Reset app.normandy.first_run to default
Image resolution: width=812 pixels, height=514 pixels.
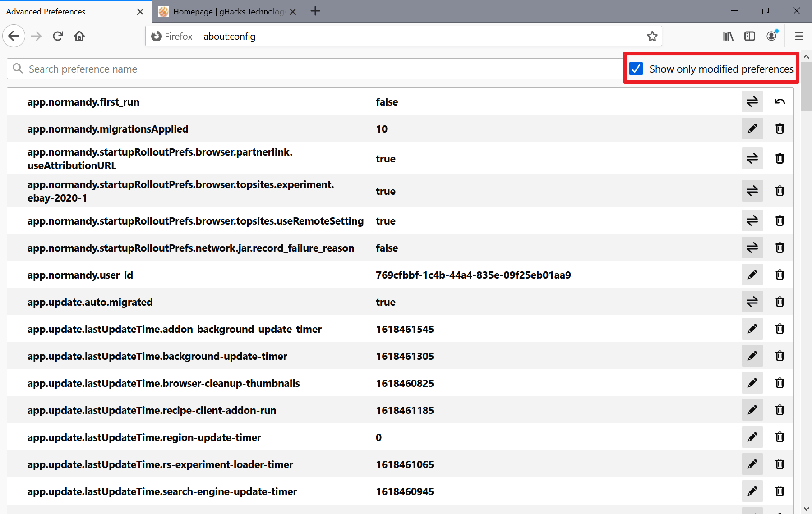[x=780, y=102]
